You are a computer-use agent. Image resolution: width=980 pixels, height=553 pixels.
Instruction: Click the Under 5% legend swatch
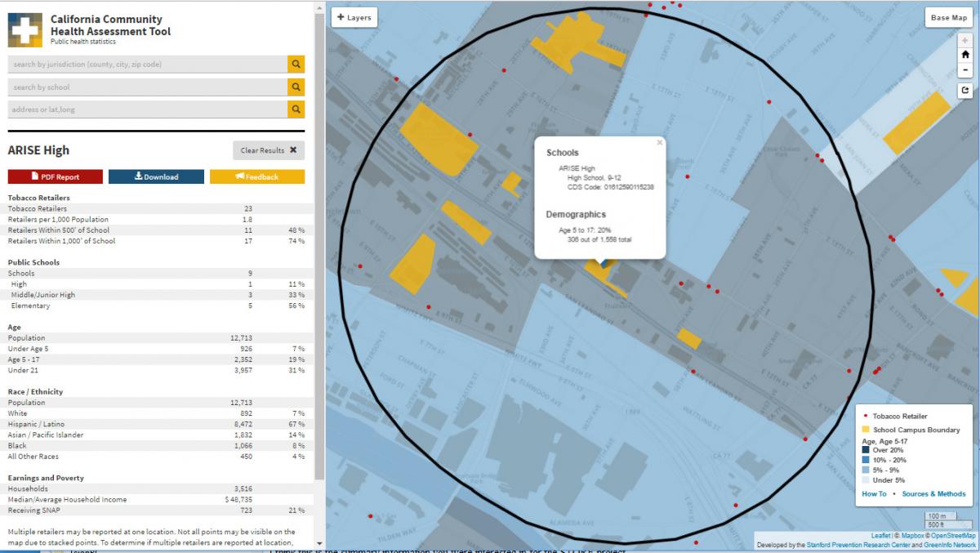pyautogui.click(x=866, y=480)
